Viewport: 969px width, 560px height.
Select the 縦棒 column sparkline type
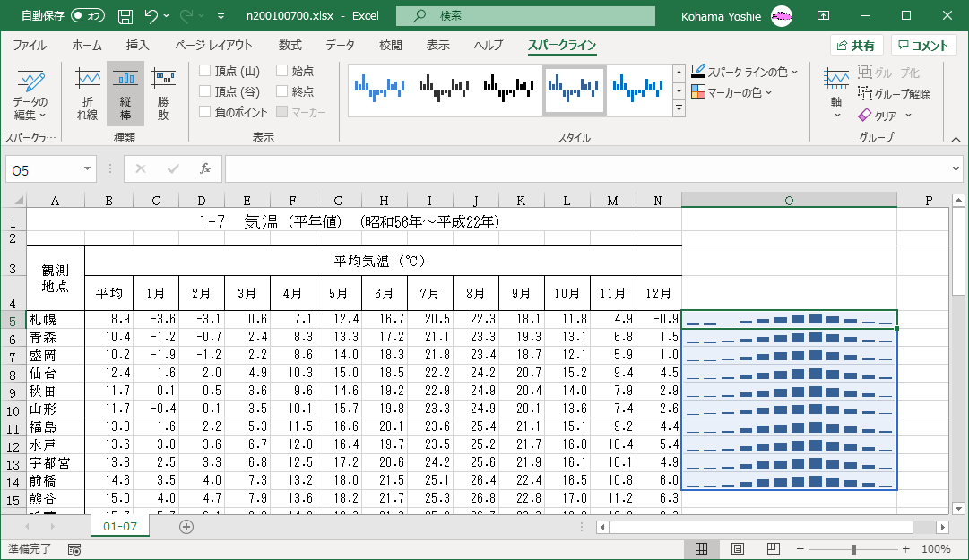125,94
